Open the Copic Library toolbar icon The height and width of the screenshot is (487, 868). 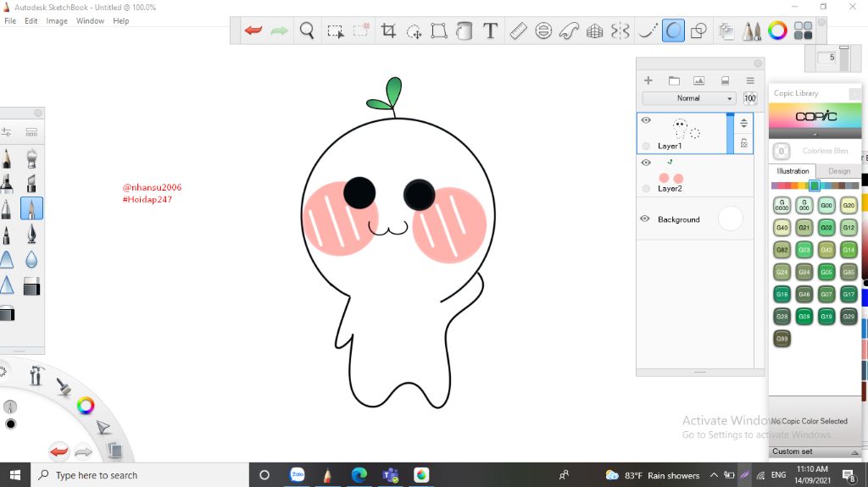click(804, 31)
